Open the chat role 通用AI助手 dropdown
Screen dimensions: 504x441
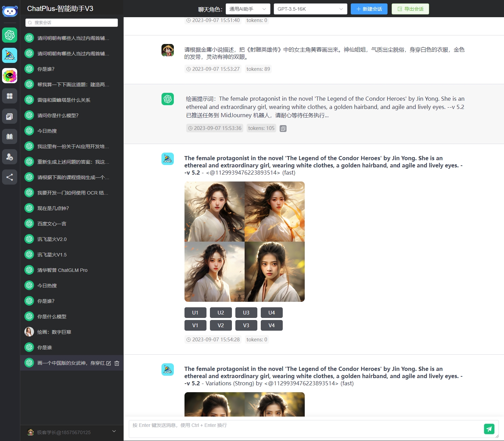pos(248,9)
